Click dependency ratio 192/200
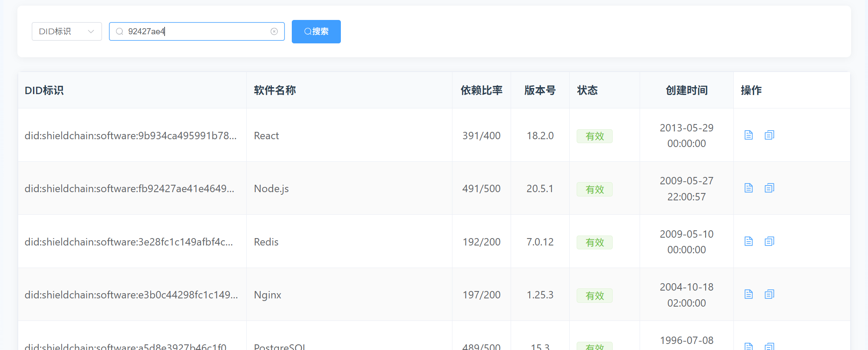This screenshot has width=868, height=350. coord(482,242)
